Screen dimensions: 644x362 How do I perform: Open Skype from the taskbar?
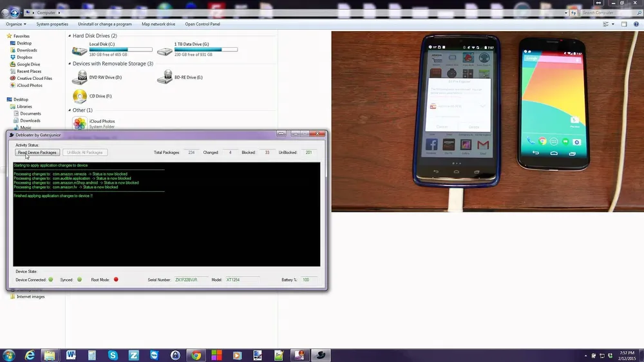(113, 355)
